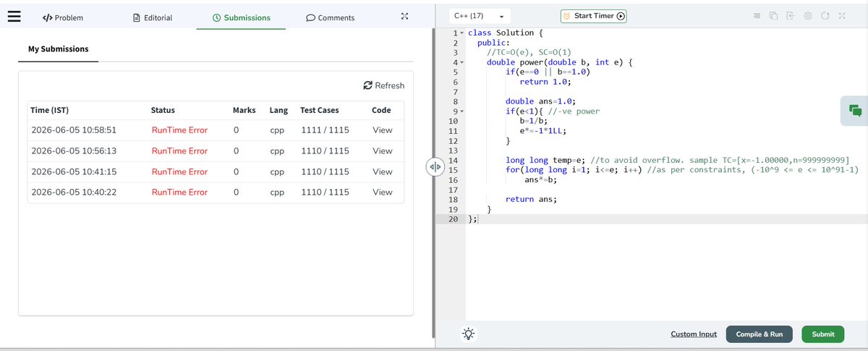Select the My Submissions sub-tab
868x351 pixels.
(x=58, y=49)
